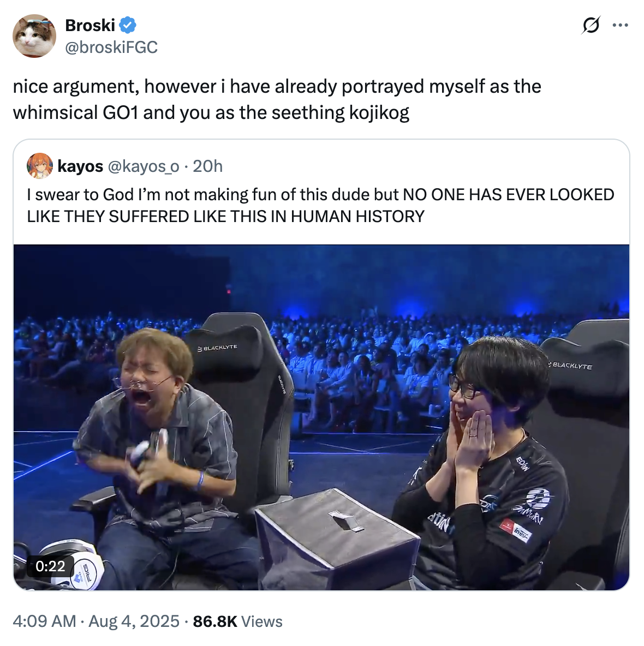Screen dimensions: 644x646
Task: Click the 20h timestamp on quoted post
Action: [x=208, y=166]
